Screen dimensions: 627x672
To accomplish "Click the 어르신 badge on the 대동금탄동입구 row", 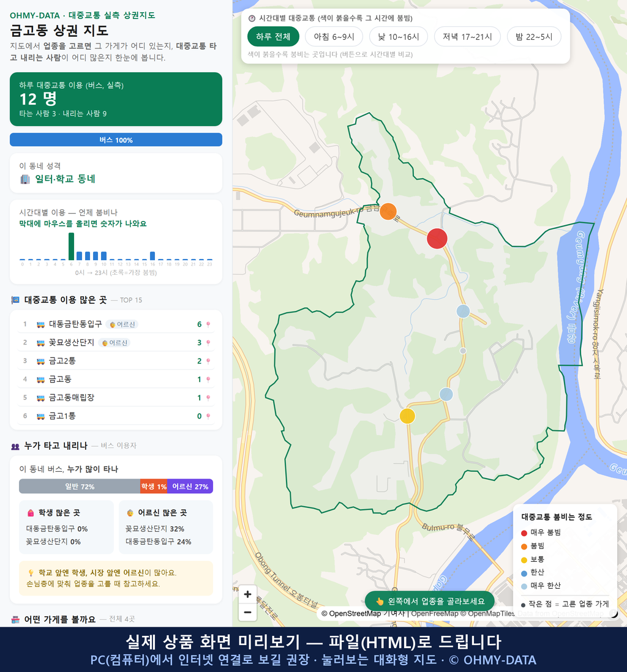I will pos(122,324).
